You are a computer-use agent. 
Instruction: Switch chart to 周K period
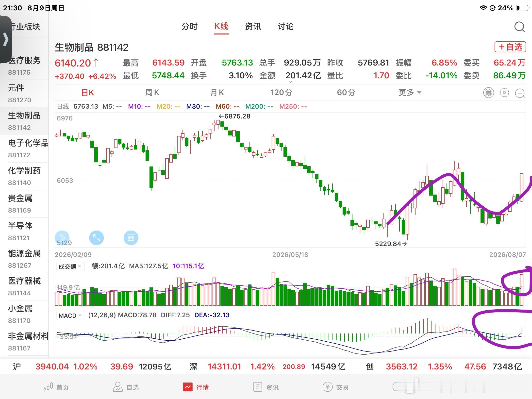pyautogui.click(x=152, y=93)
